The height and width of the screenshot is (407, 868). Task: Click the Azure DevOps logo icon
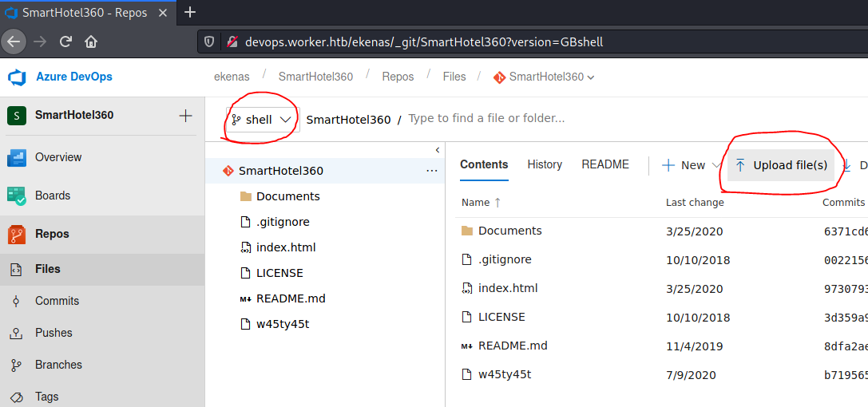point(17,77)
